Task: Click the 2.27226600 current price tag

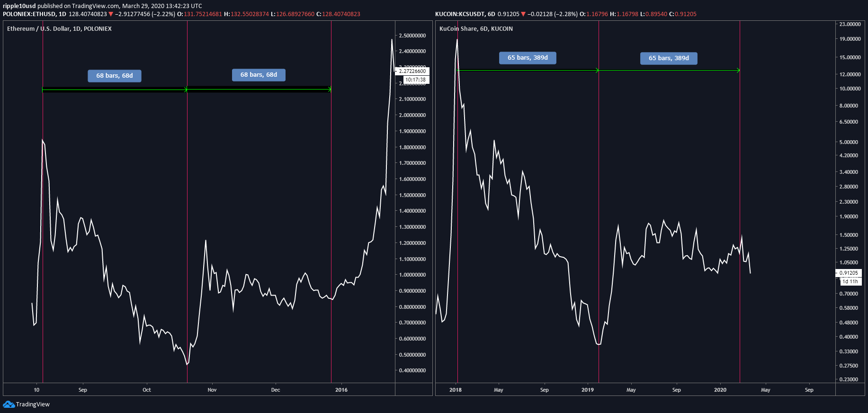Action: (412, 71)
